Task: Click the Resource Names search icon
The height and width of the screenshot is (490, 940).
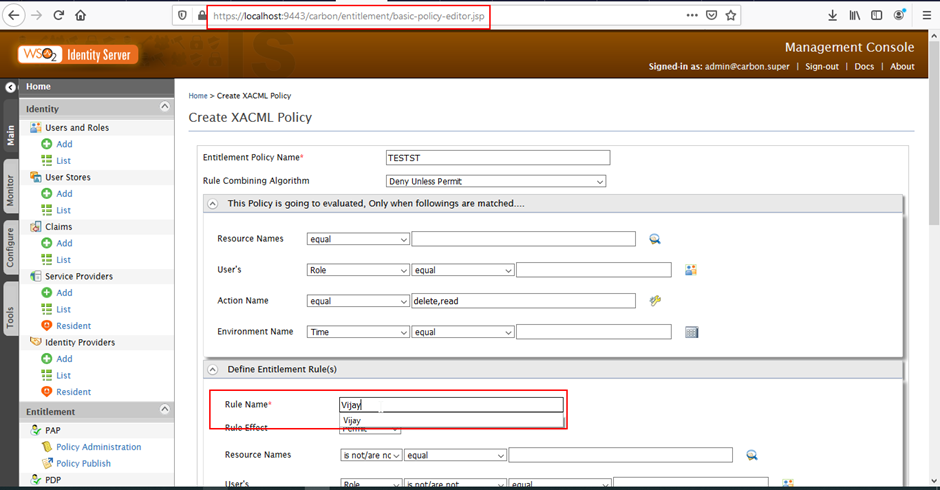Action: pos(655,239)
